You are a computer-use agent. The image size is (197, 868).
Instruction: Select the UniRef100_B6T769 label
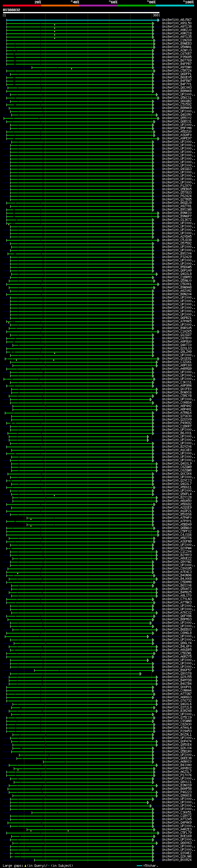click(x=177, y=61)
